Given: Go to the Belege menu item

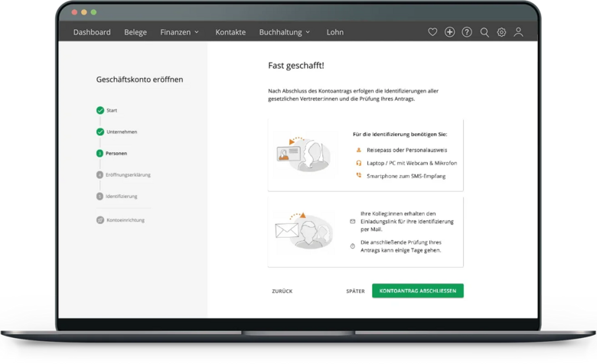Looking at the screenshot, I should (135, 32).
